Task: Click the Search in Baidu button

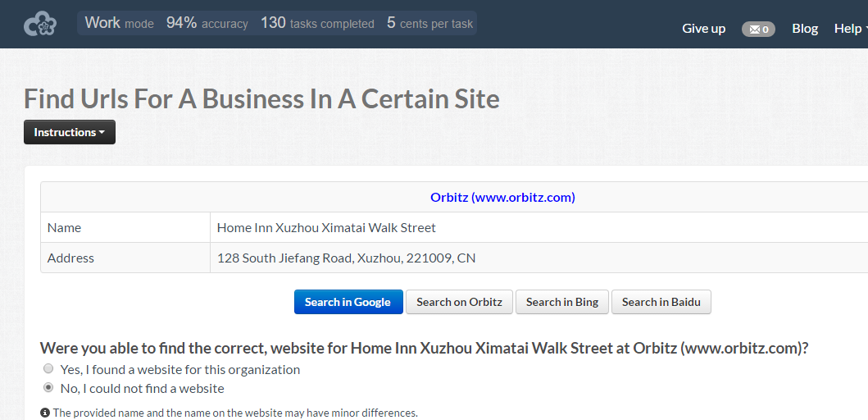Action: click(661, 302)
